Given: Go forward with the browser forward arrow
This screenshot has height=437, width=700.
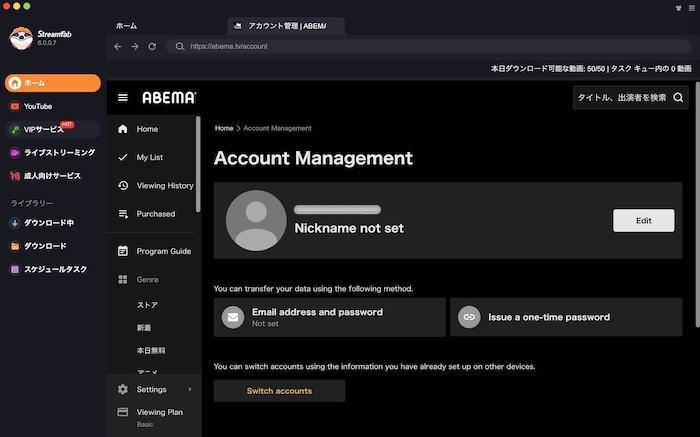Looking at the screenshot, I should tap(135, 46).
